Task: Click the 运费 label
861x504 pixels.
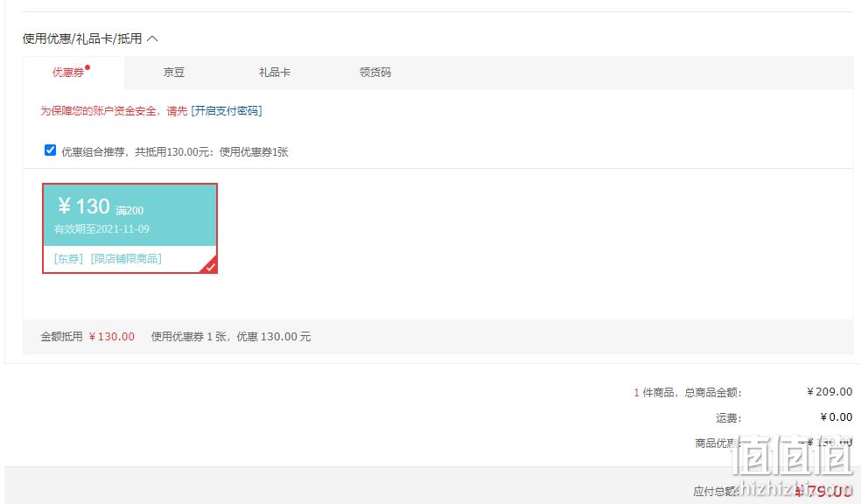Action: coord(729,417)
